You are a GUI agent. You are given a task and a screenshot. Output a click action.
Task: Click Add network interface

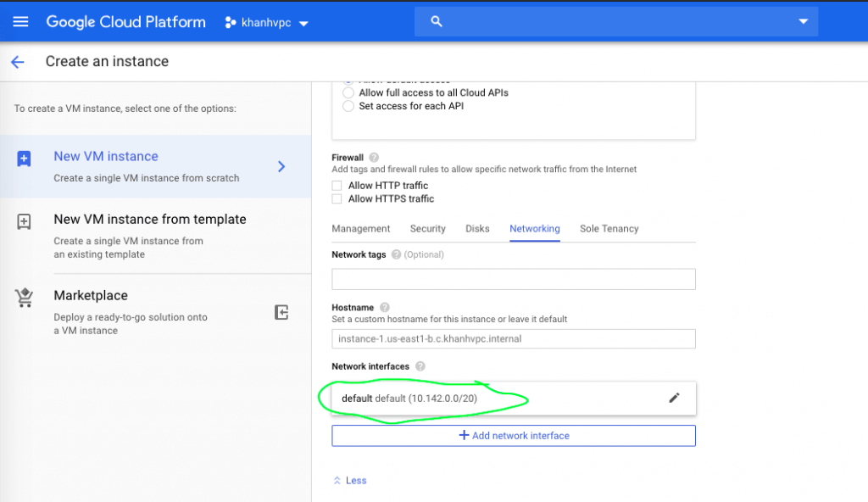pos(513,435)
